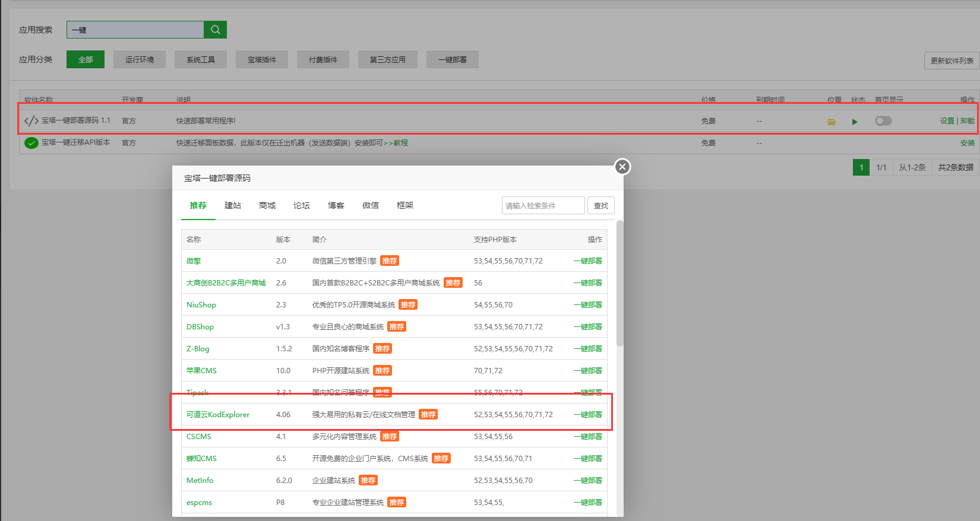The width and height of the screenshot is (980, 521).
Task: Focus the 请输入检索条件 search field
Action: (x=543, y=205)
